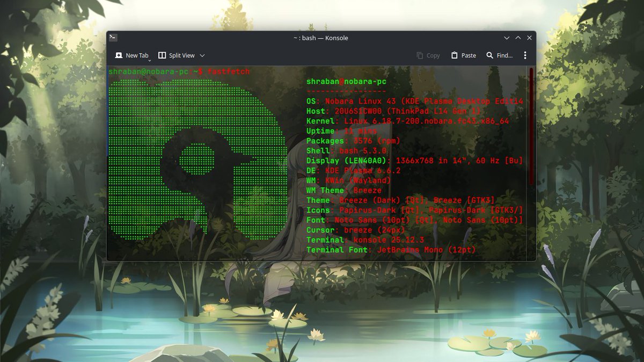
Task: Click the 'Kernel: Linux 6.18.7' line
Action: coord(407,121)
